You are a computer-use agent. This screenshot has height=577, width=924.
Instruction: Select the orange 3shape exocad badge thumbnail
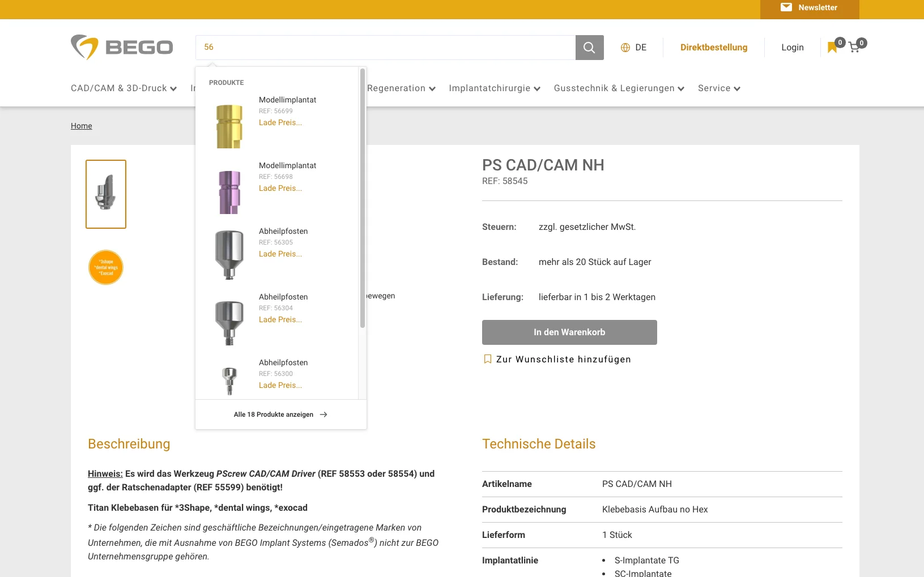point(106,267)
